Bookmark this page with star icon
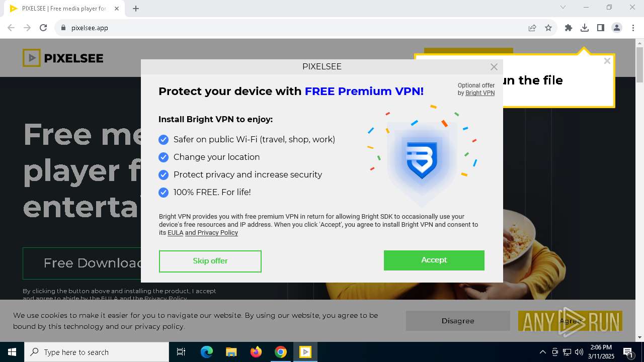The width and height of the screenshot is (644, 362). (548, 28)
